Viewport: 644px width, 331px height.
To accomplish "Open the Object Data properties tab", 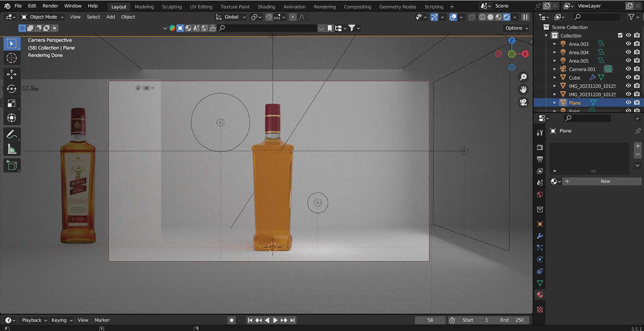I will tap(540, 283).
